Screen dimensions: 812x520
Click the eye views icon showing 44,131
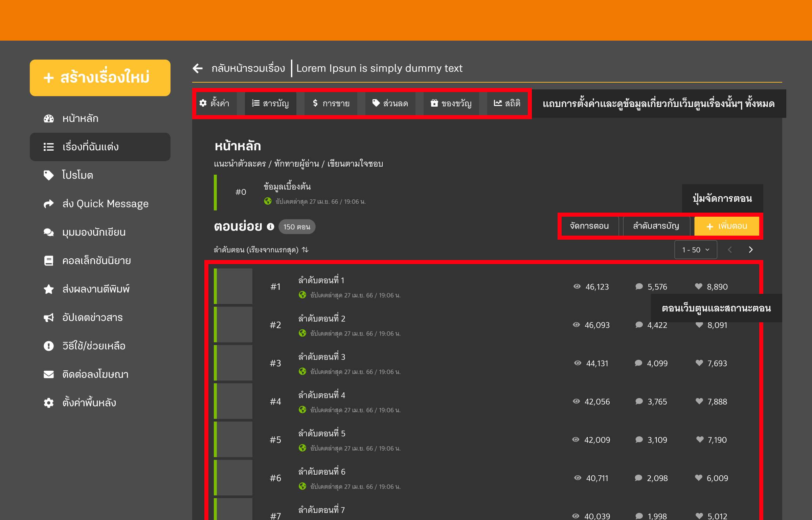tap(578, 363)
